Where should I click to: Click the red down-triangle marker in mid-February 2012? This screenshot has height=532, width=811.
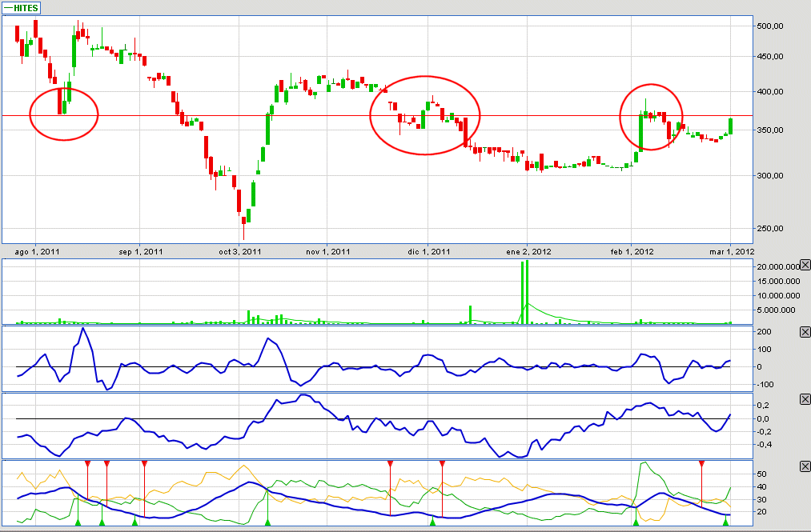[x=701, y=464]
